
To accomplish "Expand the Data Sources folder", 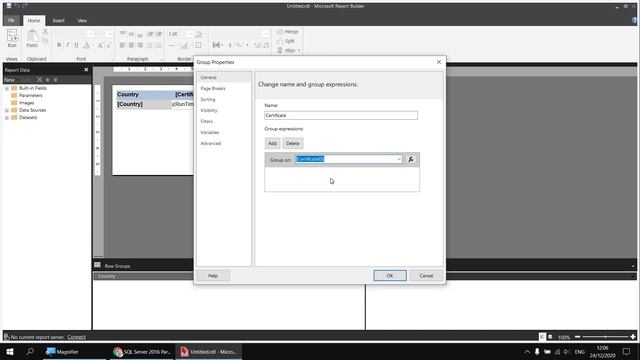I will 7,110.
